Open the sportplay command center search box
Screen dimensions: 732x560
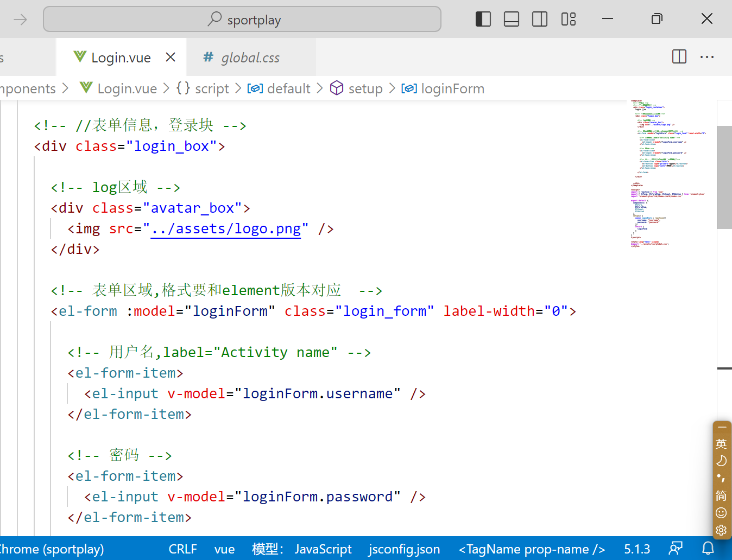[242, 20]
